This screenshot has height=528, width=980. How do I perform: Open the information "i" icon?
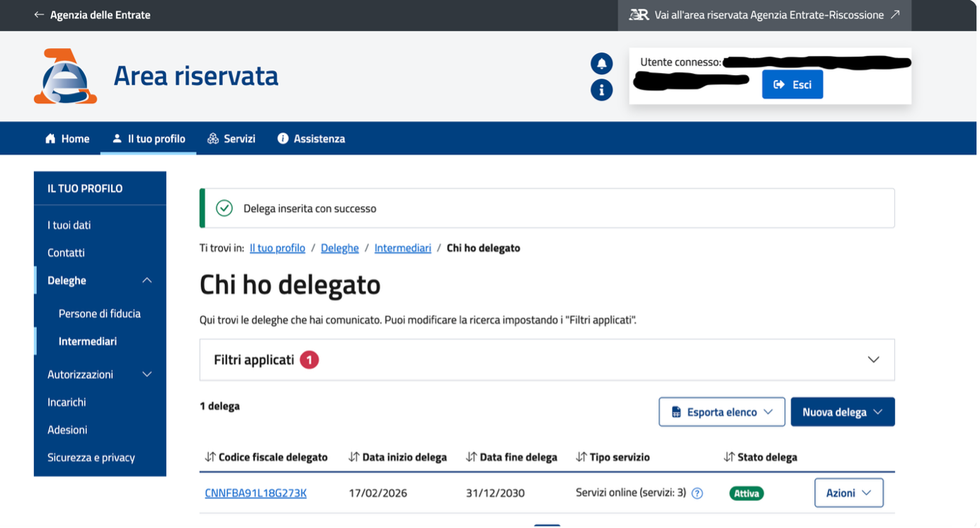click(601, 90)
